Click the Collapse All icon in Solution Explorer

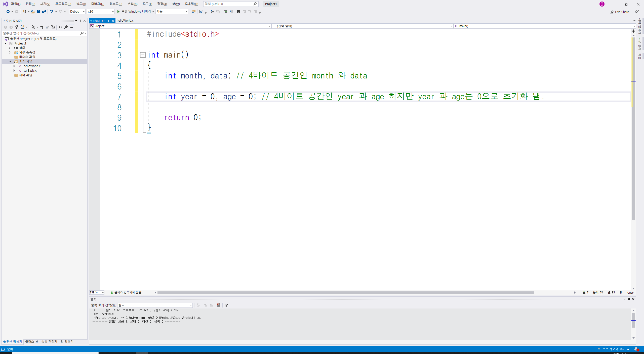pyautogui.click(x=47, y=27)
